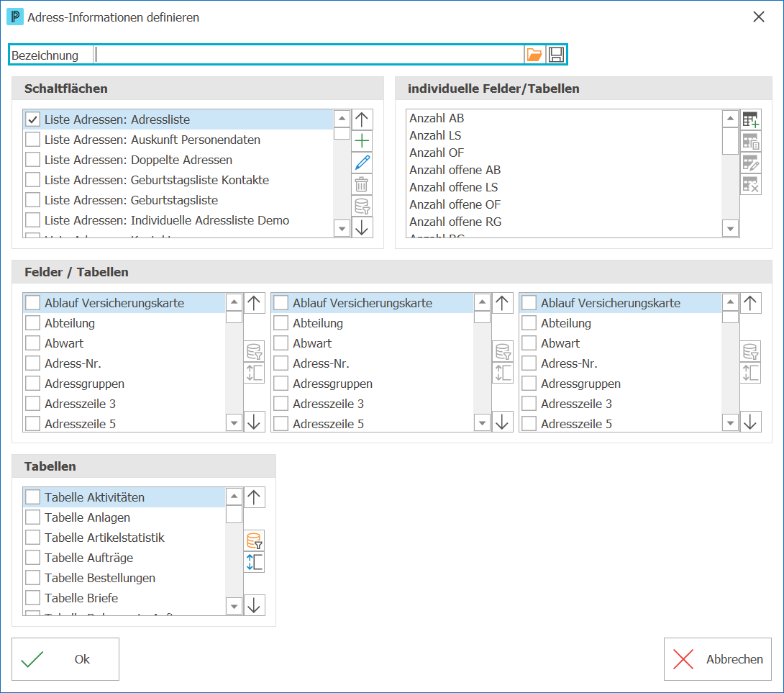Sort icon beside second Felder list
Image resolution: width=784 pixels, height=693 pixels.
(x=502, y=373)
